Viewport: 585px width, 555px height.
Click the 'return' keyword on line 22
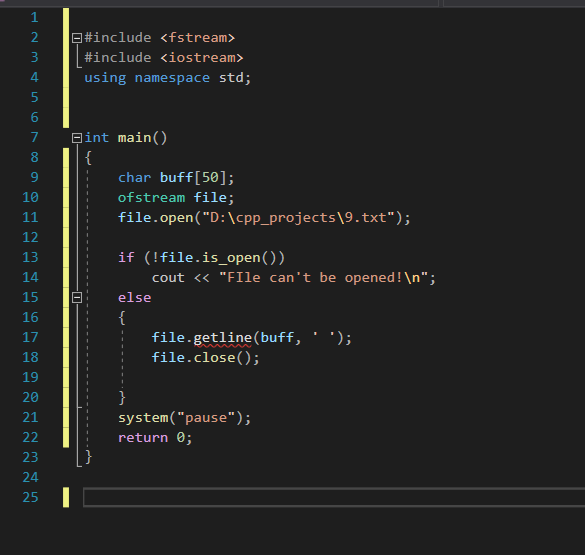coord(143,438)
